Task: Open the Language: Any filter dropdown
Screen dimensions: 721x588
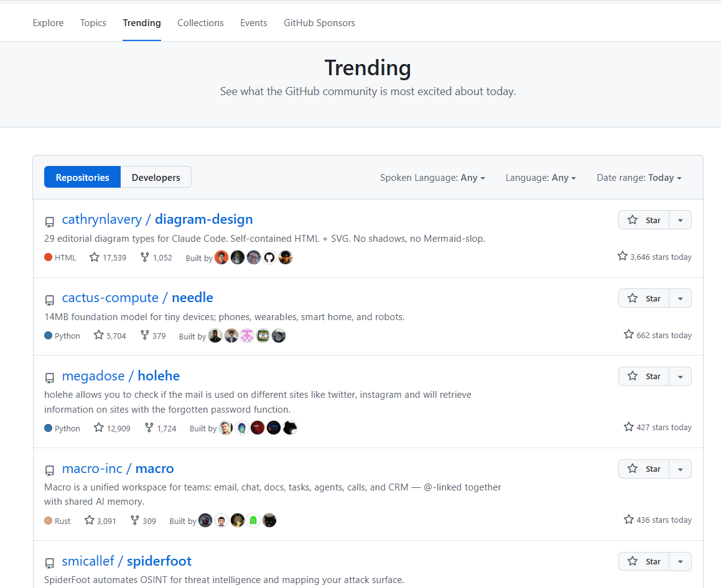Action: pos(541,178)
